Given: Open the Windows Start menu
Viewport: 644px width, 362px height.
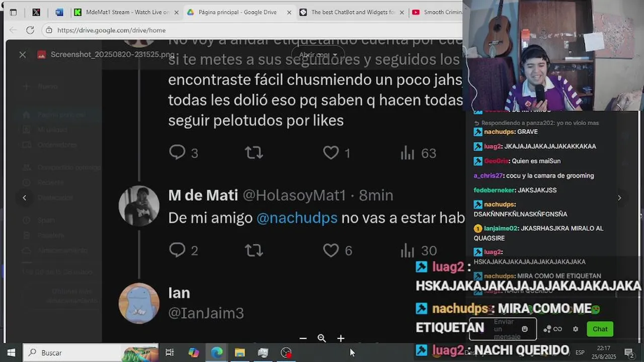Looking at the screenshot, I should (x=11, y=352).
